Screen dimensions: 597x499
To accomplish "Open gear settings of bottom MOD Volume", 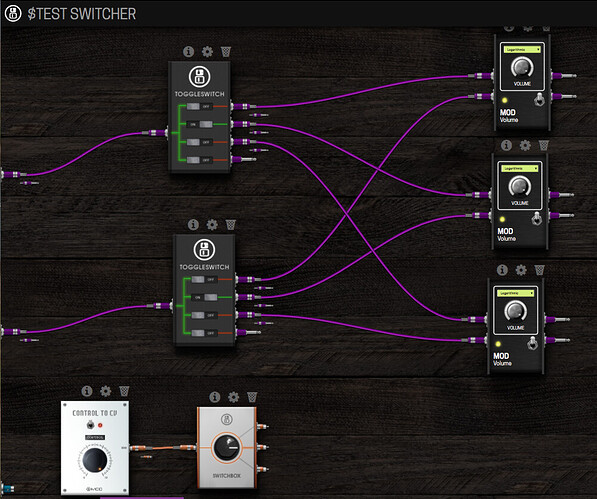I will click(x=521, y=270).
